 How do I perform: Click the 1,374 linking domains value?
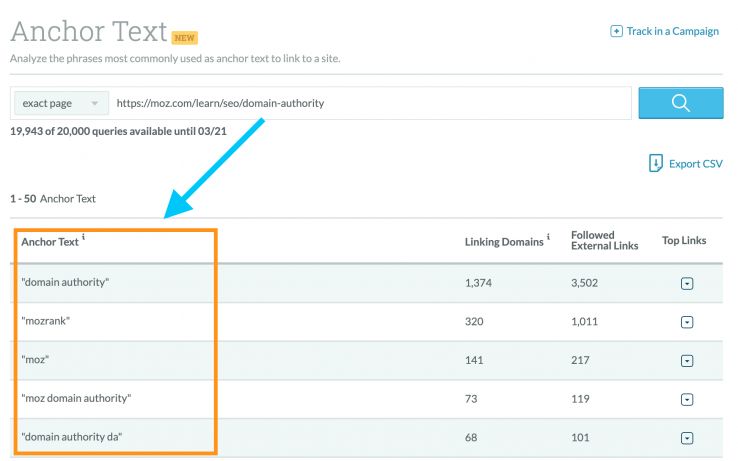click(x=478, y=283)
